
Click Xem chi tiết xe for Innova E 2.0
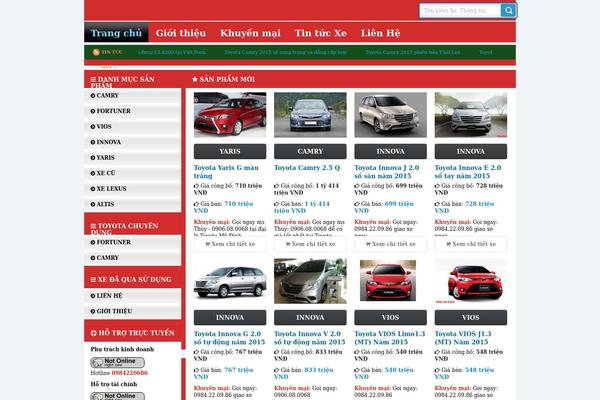471,244
